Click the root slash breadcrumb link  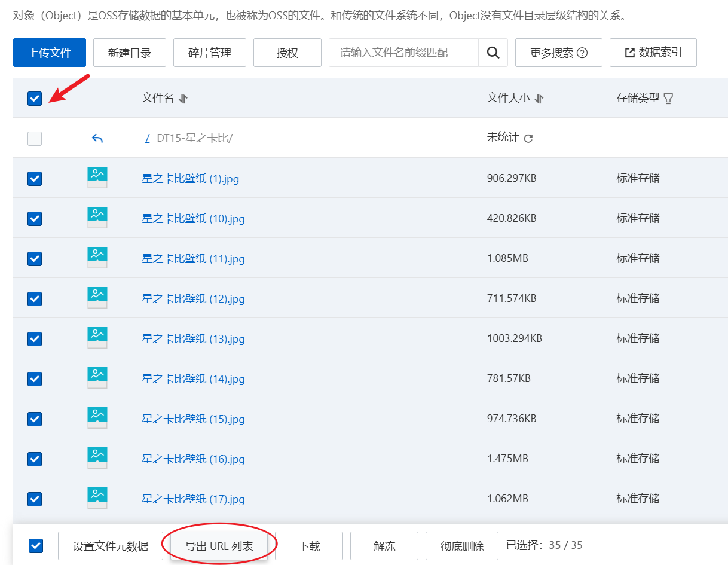pos(147,139)
